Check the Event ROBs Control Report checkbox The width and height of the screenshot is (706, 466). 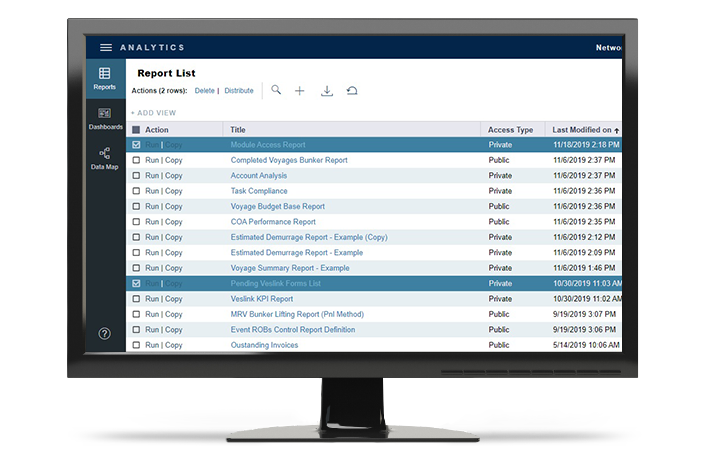[x=136, y=330]
